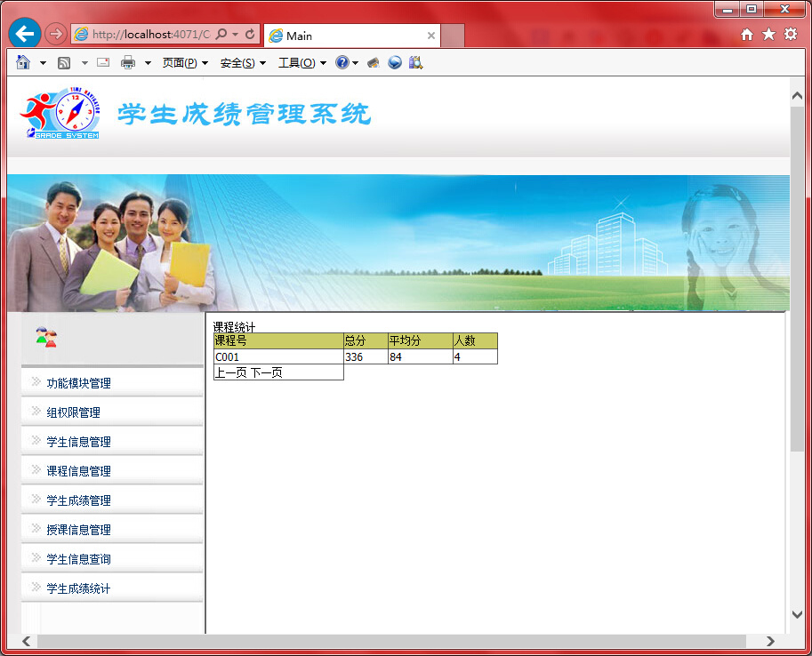
Task: Expand the Print options dropdown arrow
Action: point(148,63)
